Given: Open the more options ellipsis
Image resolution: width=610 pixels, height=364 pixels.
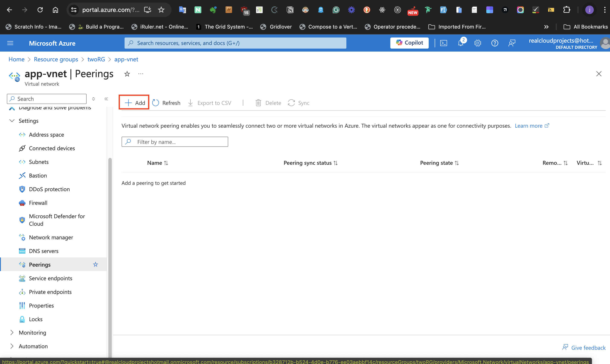Looking at the screenshot, I should click(141, 74).
